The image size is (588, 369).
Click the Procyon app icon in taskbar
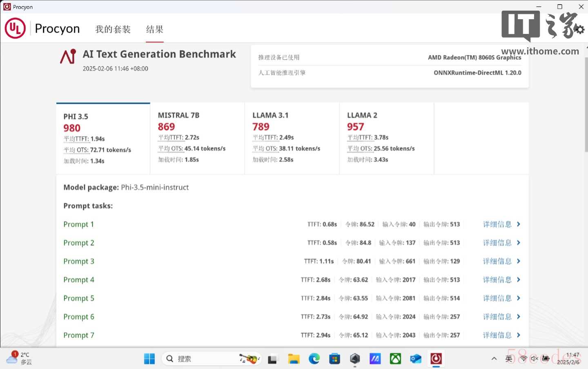click(x=436, y=359)
